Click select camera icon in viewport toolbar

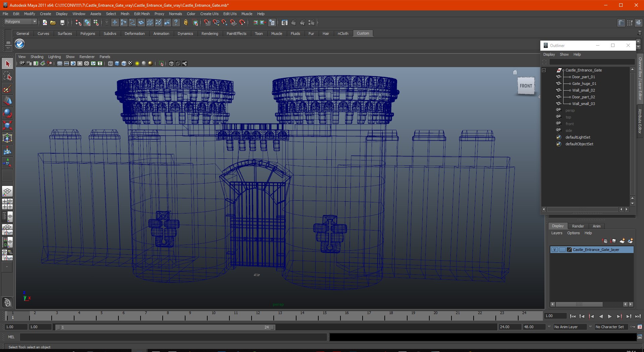tap(22, 63)
